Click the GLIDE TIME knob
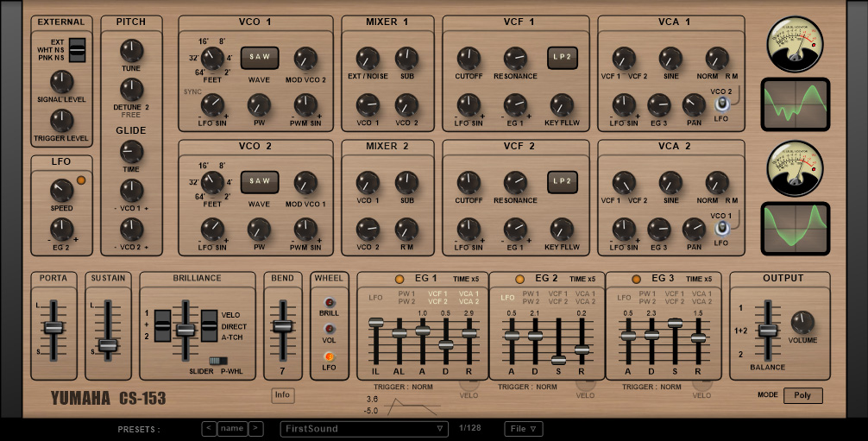This screenshot has height=441, width=868. click(131, 151)
